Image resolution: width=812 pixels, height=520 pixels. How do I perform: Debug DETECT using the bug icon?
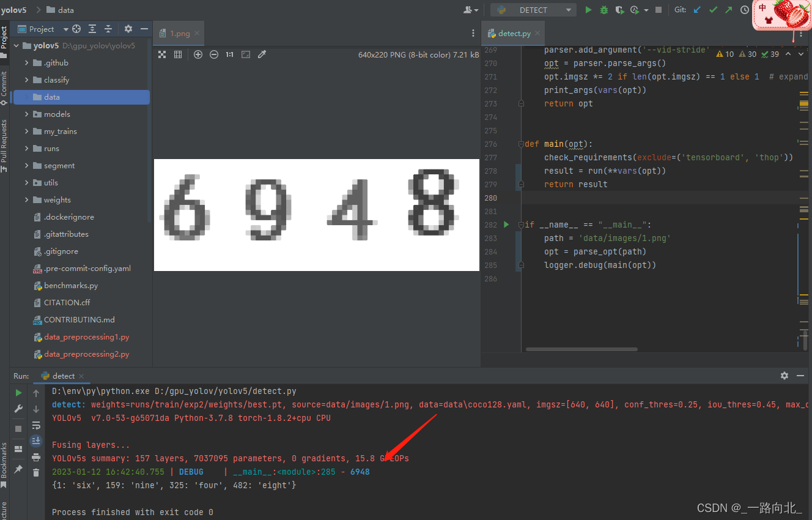[603, 10]
